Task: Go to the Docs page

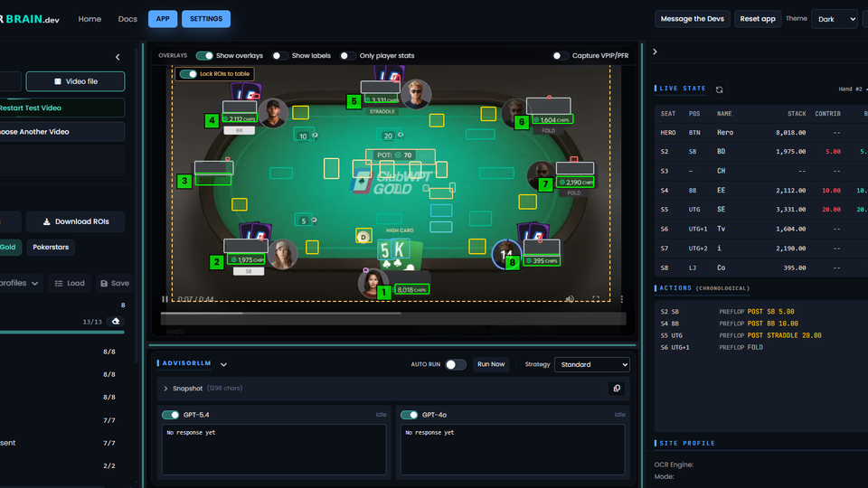Action: pos(127,19)
